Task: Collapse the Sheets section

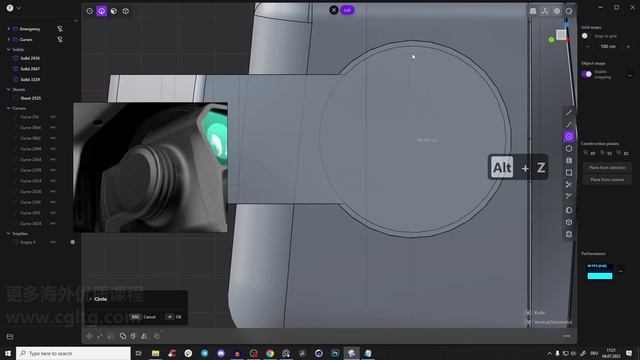Action: click(9, 89)
